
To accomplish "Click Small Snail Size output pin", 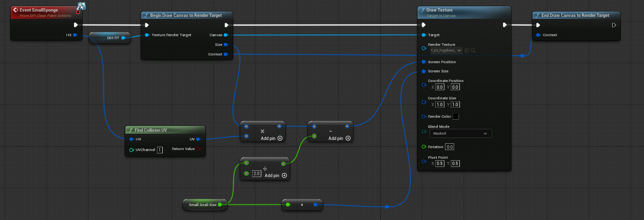I will (x=220, y=205).
